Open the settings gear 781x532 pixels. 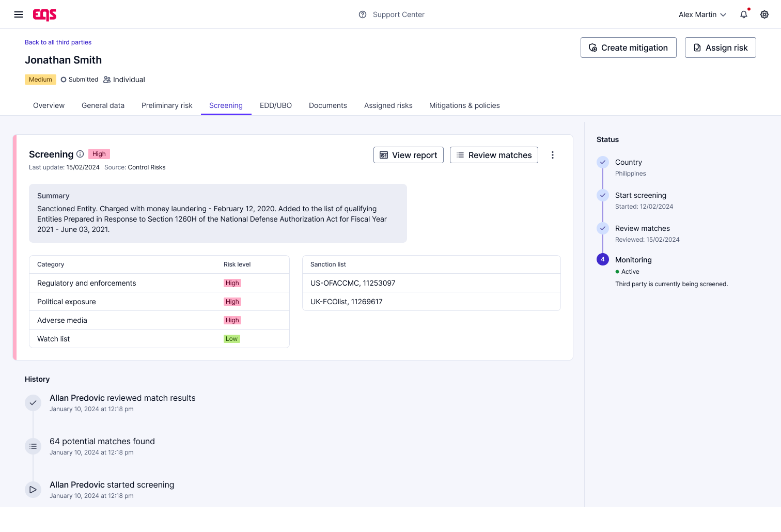click(x=764, y=14)
